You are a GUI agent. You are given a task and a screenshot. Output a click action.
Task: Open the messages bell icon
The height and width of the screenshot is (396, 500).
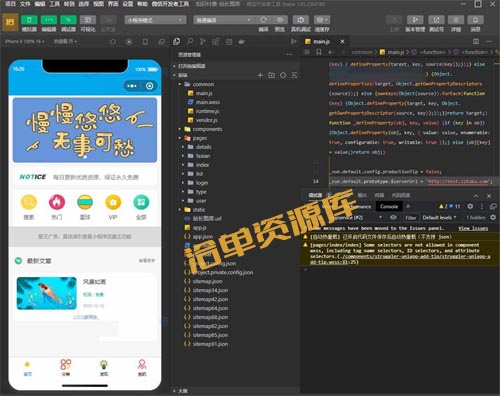click(x=476, y=20)
